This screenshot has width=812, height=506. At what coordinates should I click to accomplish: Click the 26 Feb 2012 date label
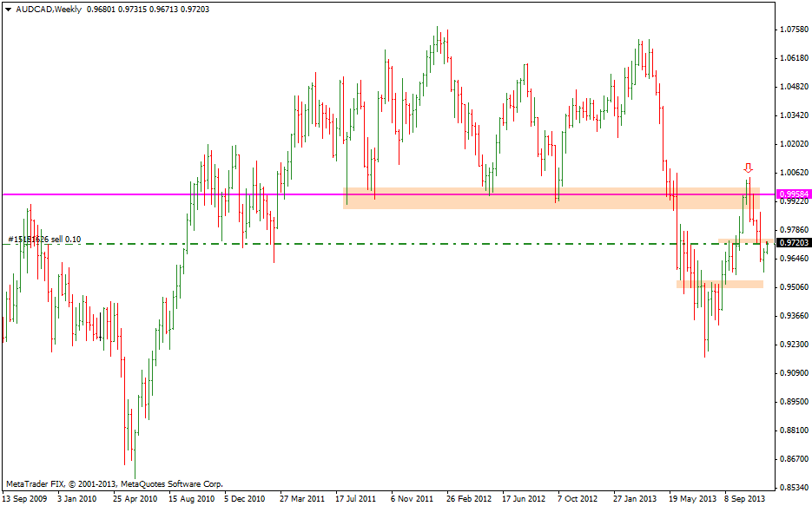tap(468, 499)
